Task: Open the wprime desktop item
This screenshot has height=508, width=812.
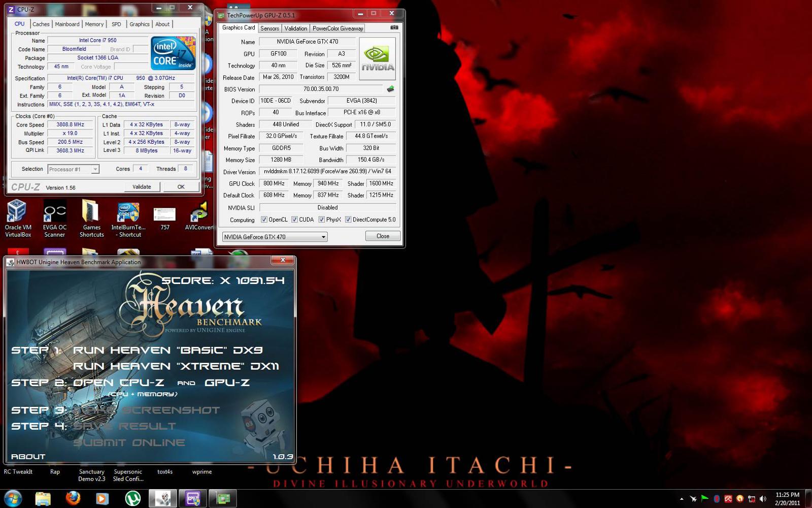Action: pos(202,471)
